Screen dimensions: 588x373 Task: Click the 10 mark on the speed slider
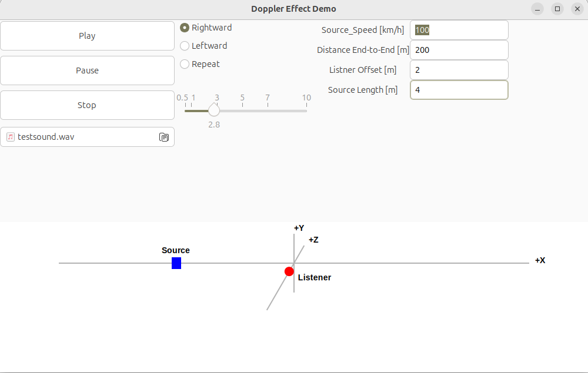[x=306, y=98]
